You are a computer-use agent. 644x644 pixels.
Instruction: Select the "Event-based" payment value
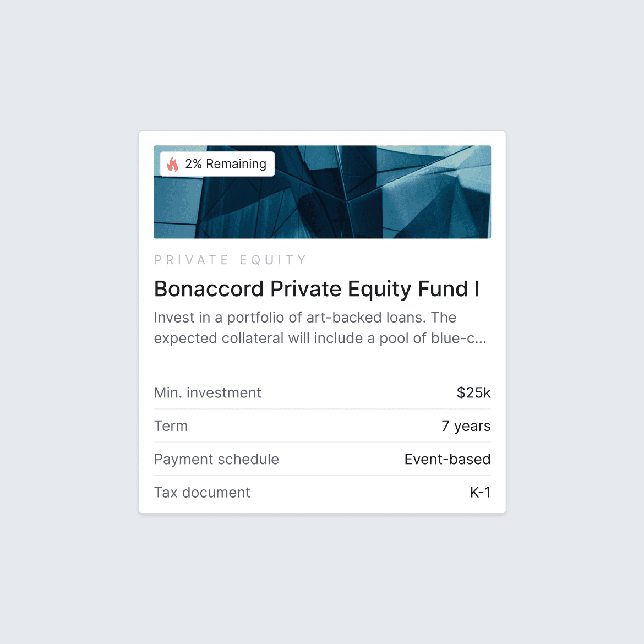click(447, 459)
